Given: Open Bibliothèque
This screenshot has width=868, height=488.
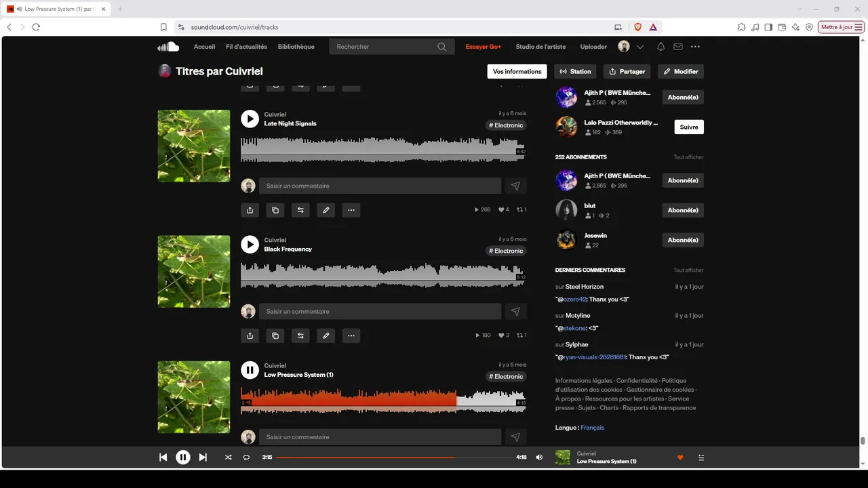Looking at the screenshot, I should click(x=296, y=47).
